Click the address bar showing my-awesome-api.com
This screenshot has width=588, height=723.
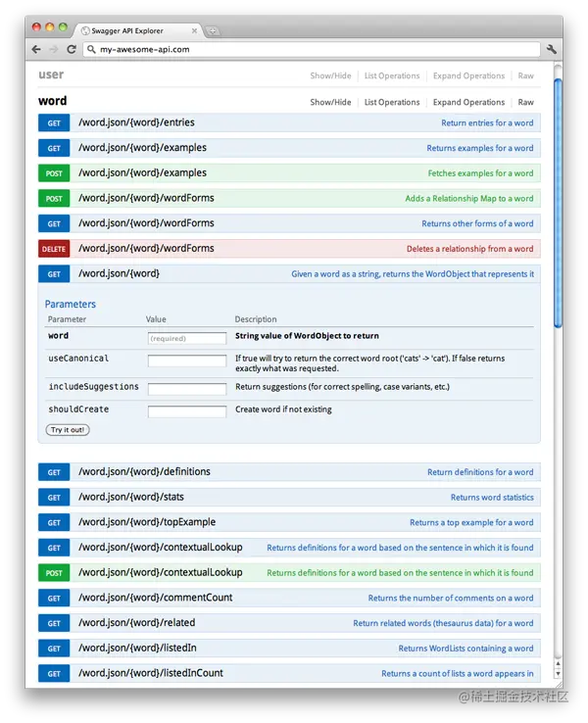click(x=312, y=49)
